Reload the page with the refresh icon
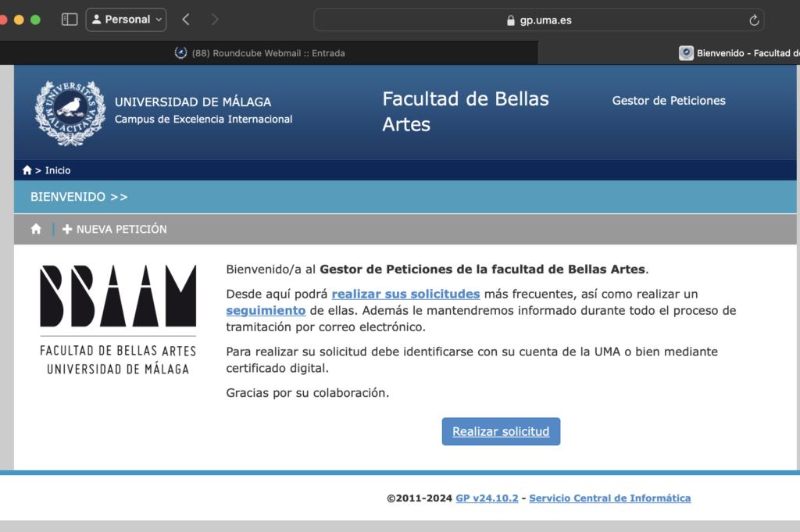The image size is (800, 532). [753, 20]
